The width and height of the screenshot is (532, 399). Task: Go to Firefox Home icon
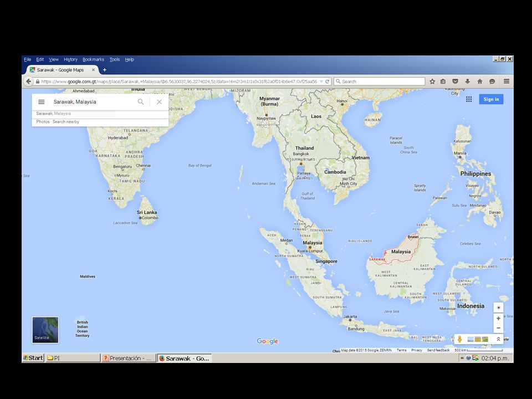tap(480, 81)
